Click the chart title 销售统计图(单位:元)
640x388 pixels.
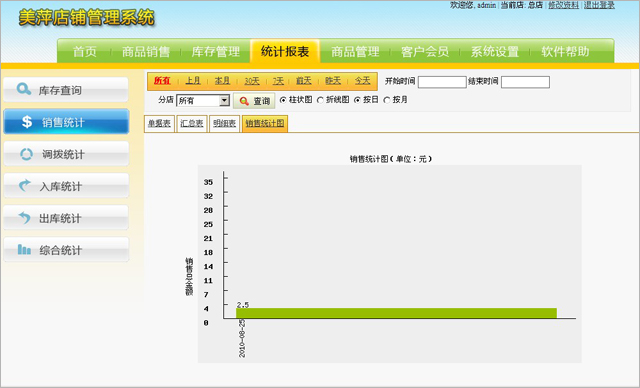(x=390, y=159)
